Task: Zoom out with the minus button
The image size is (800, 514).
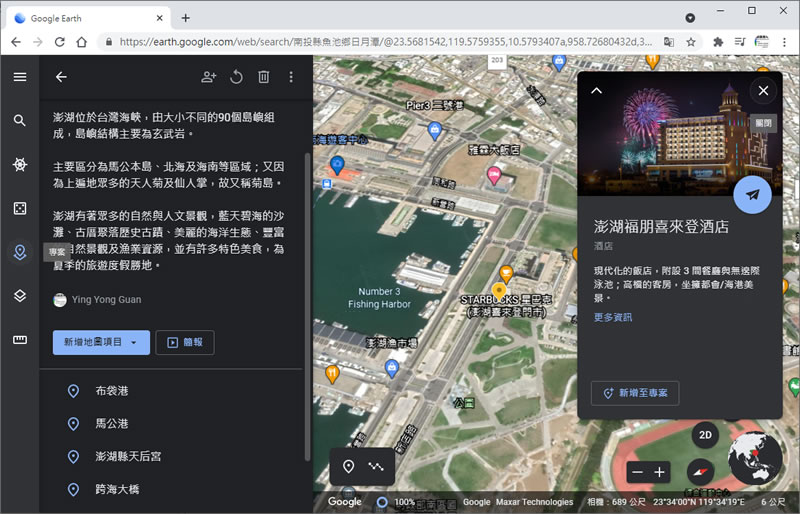Action: tap(637, 472)
